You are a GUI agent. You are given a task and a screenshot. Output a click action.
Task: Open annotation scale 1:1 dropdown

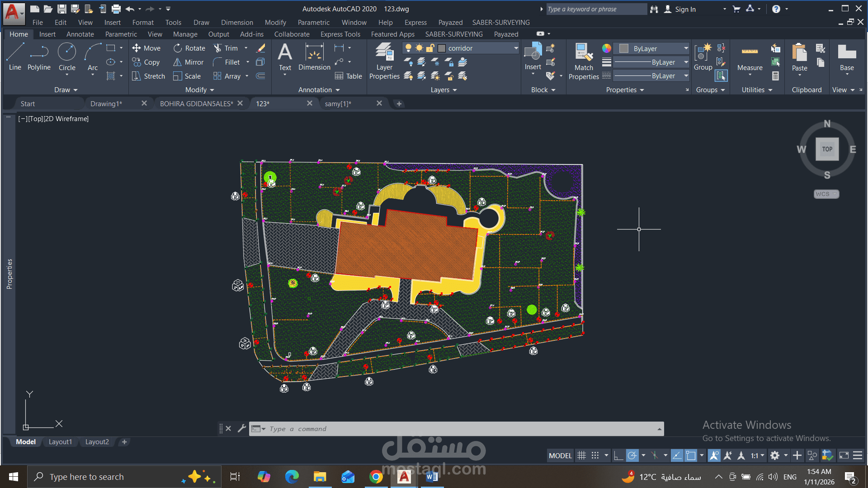click(758, 455)
